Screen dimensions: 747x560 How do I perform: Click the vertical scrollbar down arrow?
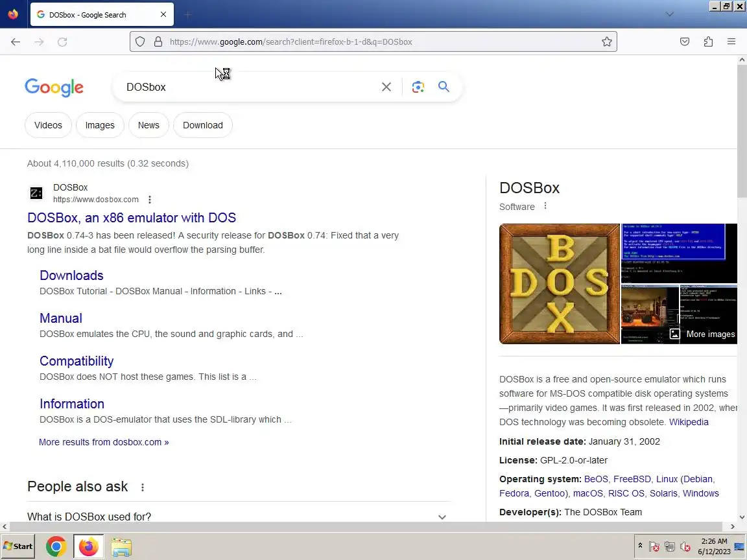(742, 517)
